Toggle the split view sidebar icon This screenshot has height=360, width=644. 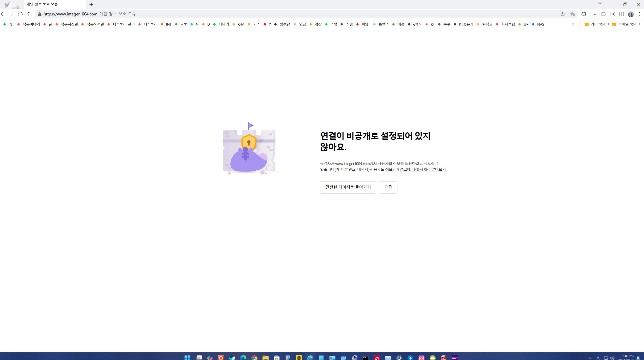pos(621,14)
